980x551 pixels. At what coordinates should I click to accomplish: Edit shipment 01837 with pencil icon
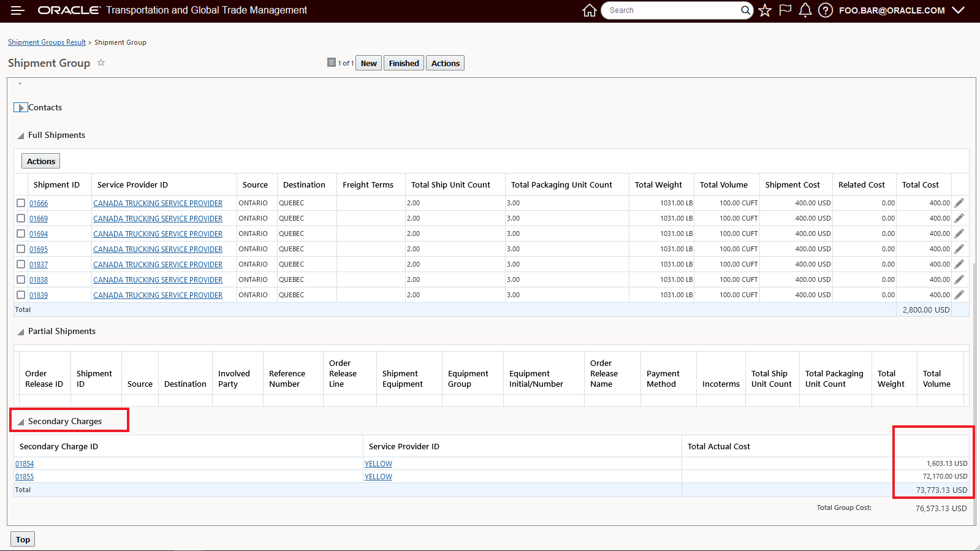coord(959,264)
